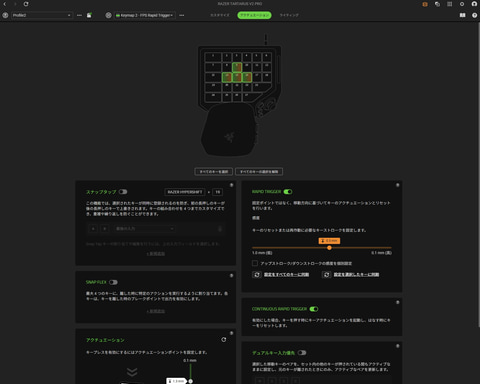This screenshot has height=384, width=480.
Task: Click the back arrow in the title bar
Action: (x=5, y=4)
